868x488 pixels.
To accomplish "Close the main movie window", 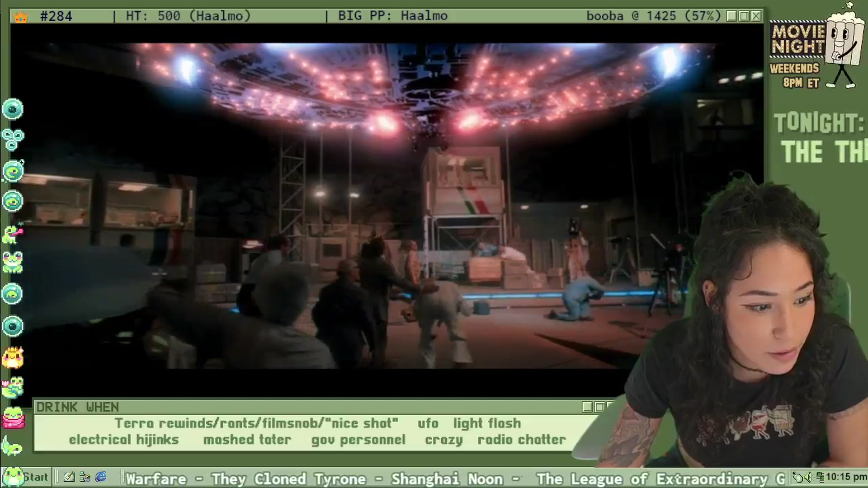I will [x=756, y=16].
